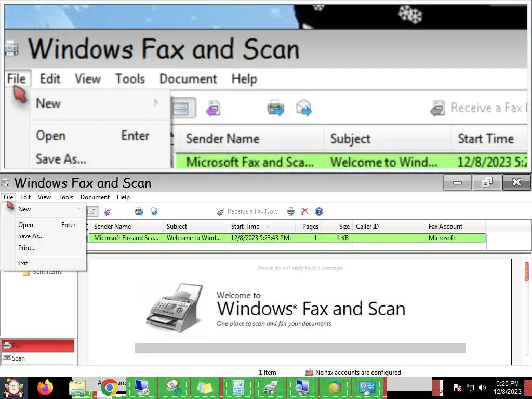
Task: Click 'No fax accounts are configured' status text
Action: pyautogui.click(x=358, y=373)
